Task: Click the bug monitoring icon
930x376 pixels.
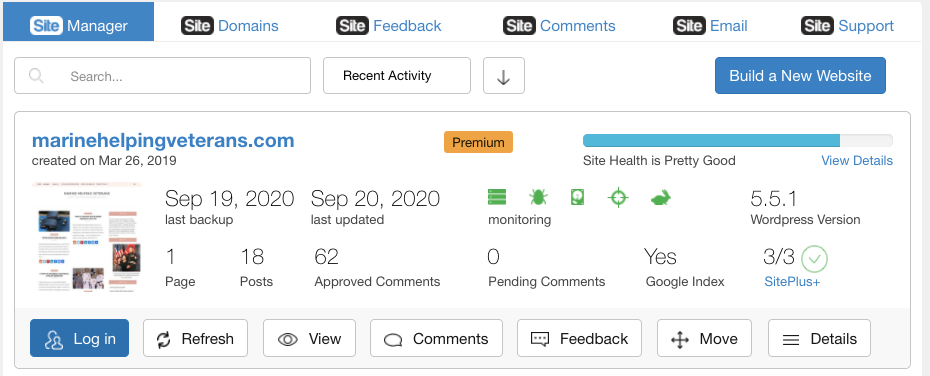Action: click(538, 197)
